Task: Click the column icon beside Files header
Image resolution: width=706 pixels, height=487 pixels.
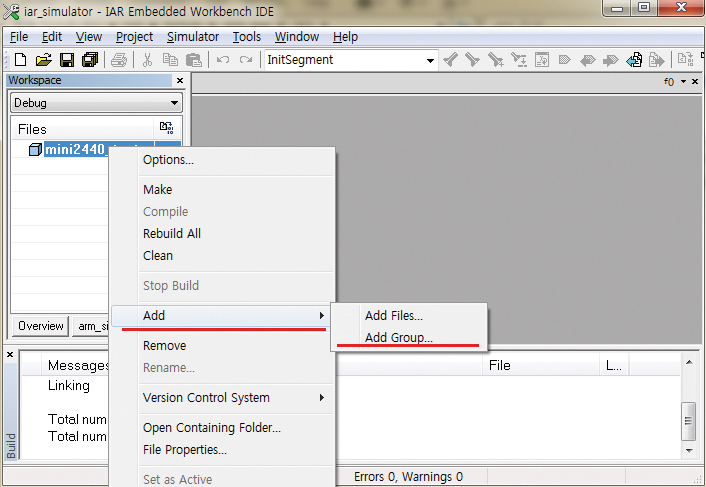Action: 167,128
